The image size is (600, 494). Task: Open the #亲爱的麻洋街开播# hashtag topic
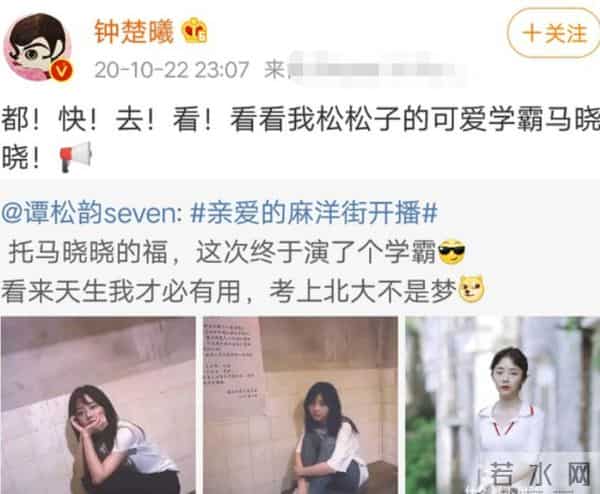[314, 213]
